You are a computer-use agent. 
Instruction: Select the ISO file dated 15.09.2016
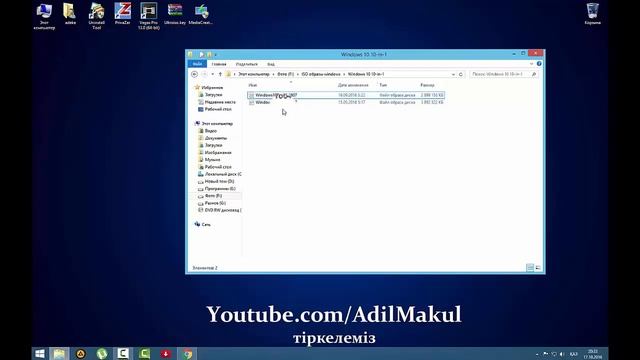(346, 102)
